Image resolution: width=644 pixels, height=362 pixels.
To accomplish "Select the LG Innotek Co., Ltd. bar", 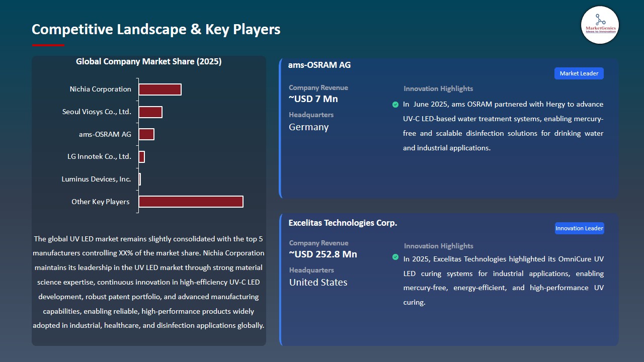I will (x=142, y=157).
